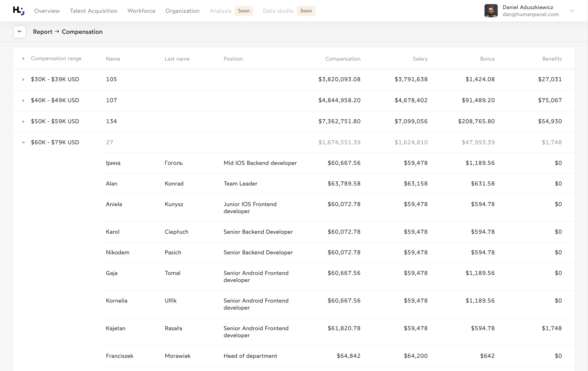
Task: Expand the $30K - $39K USD group
Action: pos(24,79)
